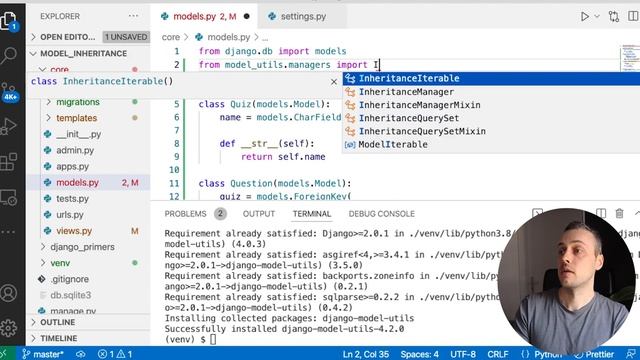Choose InheritanceManagerMixin from suggestions
This screenshot has height=360, width=640.
[491, 105]
